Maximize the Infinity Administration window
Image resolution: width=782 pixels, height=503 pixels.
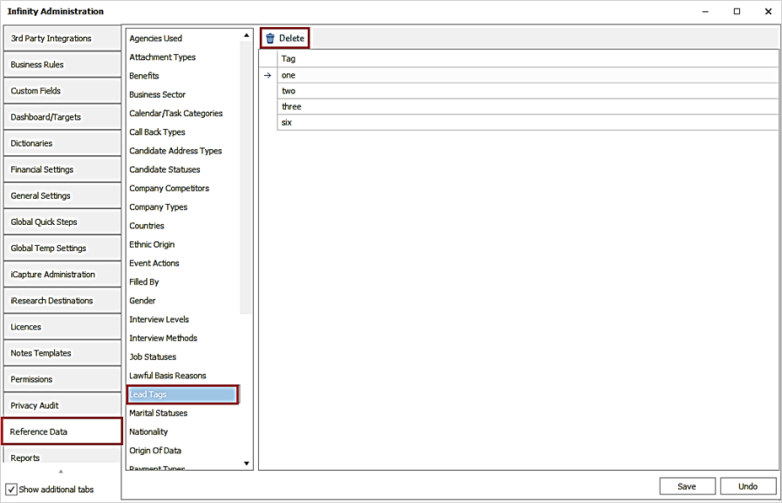tap(737, 12)
